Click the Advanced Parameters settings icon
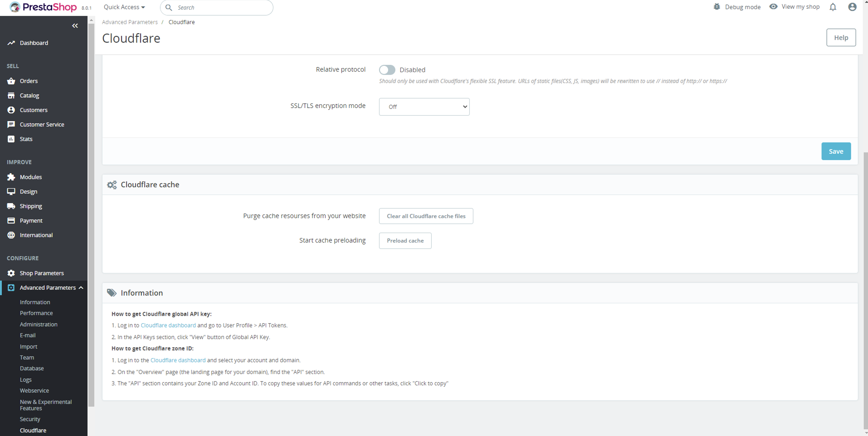Screen dimensions: 868x436 tap(11, 288)
